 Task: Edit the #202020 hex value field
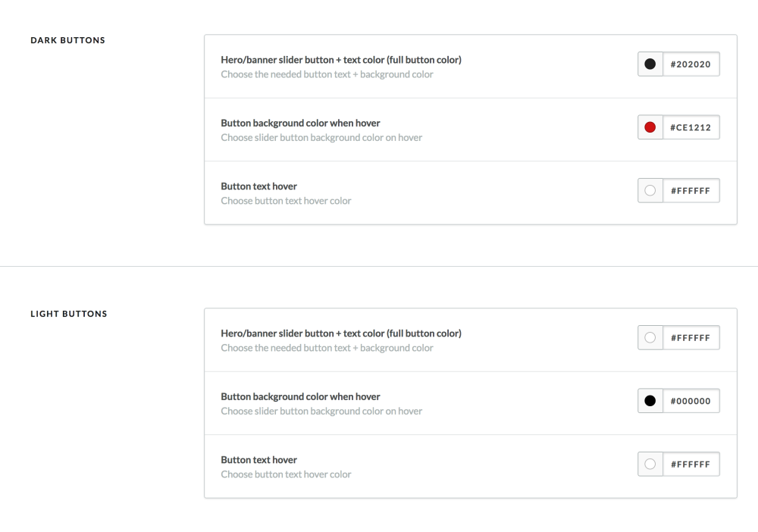click(691, 64)
